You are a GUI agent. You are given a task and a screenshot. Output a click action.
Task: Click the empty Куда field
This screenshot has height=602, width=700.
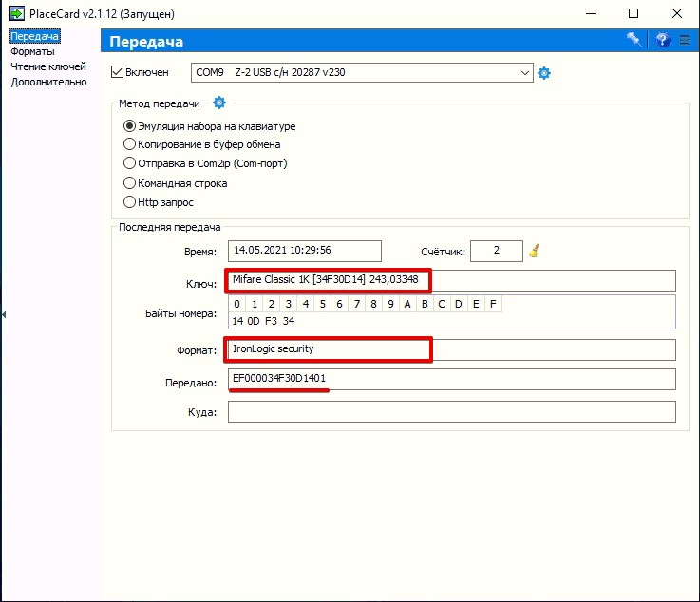click(451, 411)
